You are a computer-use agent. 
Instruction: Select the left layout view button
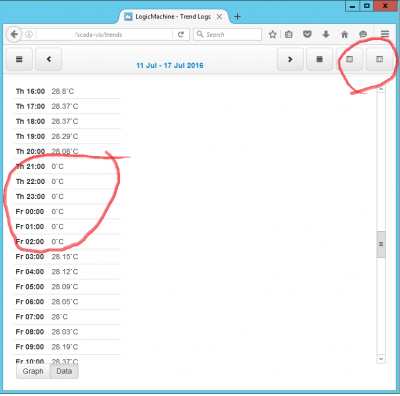(x=349, y=59)
